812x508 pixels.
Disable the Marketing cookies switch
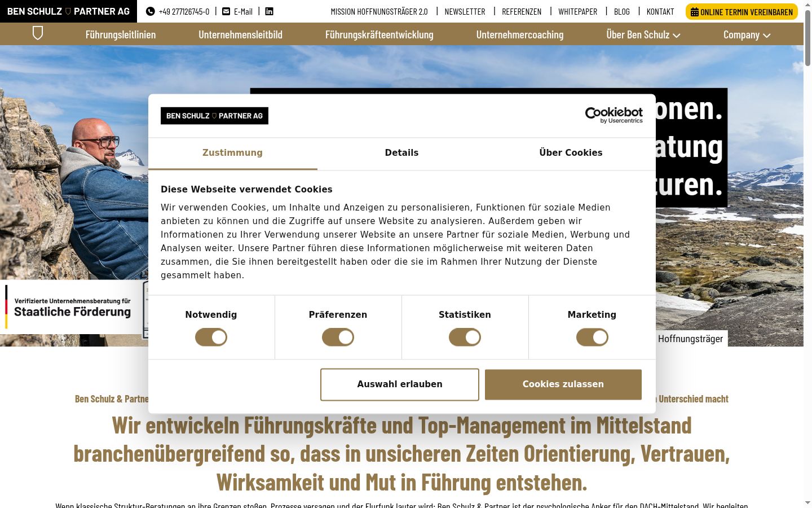click(592, 338)
